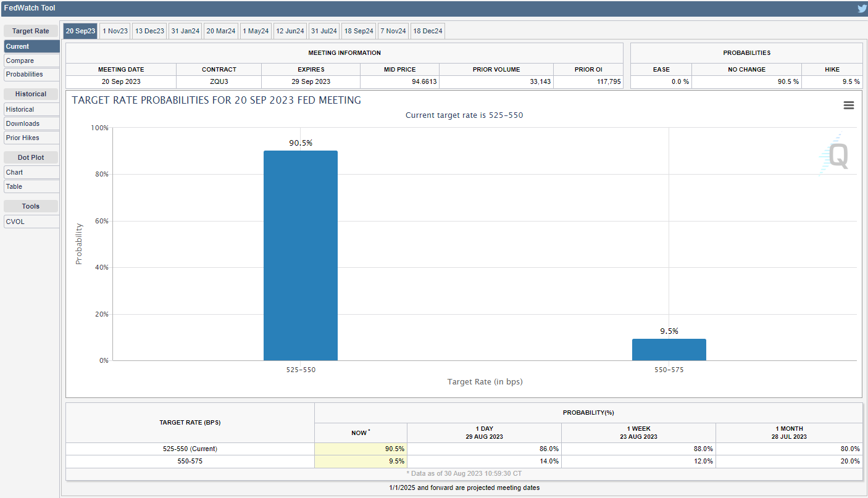The height and width of the screenshot is (498, 868).
Task: Show the Dot Plot Chart
Action: [31, 172]
